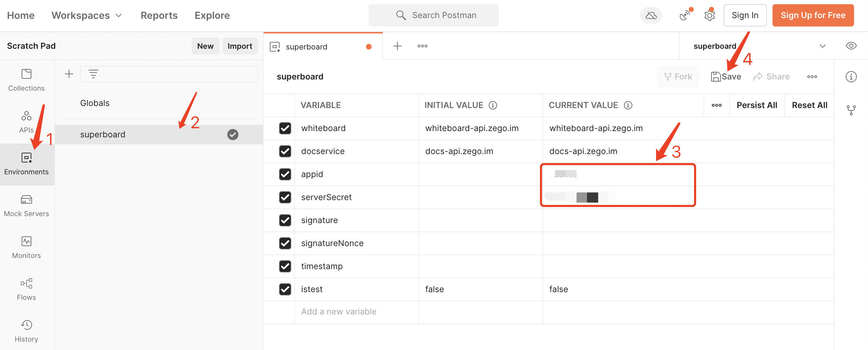Open the superboard environment selector dropdown
Screen dimensions: 868x350
(x=756, y=46)
